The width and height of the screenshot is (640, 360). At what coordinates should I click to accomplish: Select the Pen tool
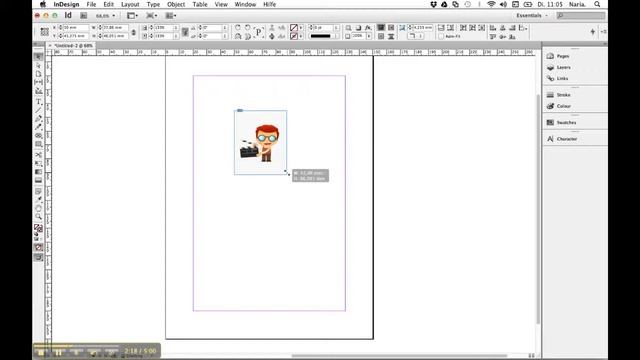tap(38, 118)
